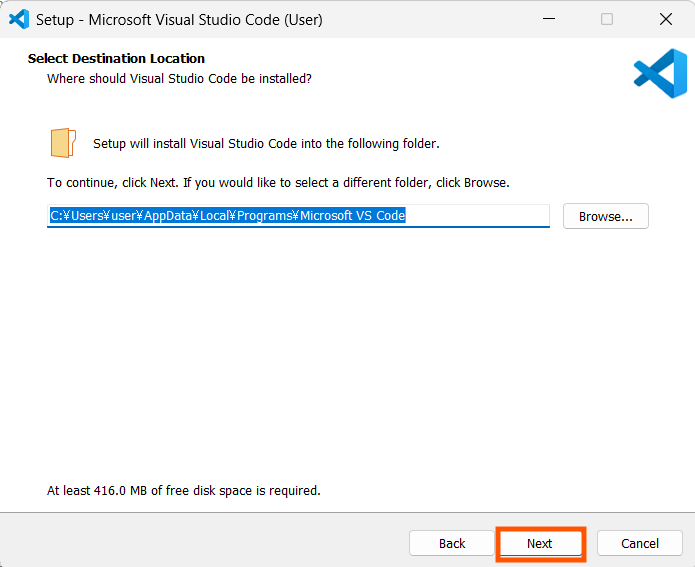
Task: Click the gray footer bar left of Back
Action: (200, 541)
